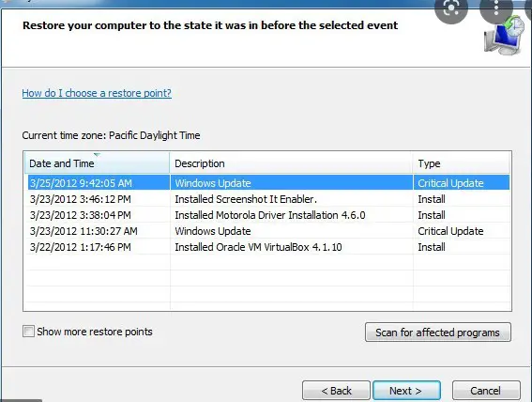Click the System Restore computer icon
The height and width of the screenshot is (402, 532).
pos(503,38)
